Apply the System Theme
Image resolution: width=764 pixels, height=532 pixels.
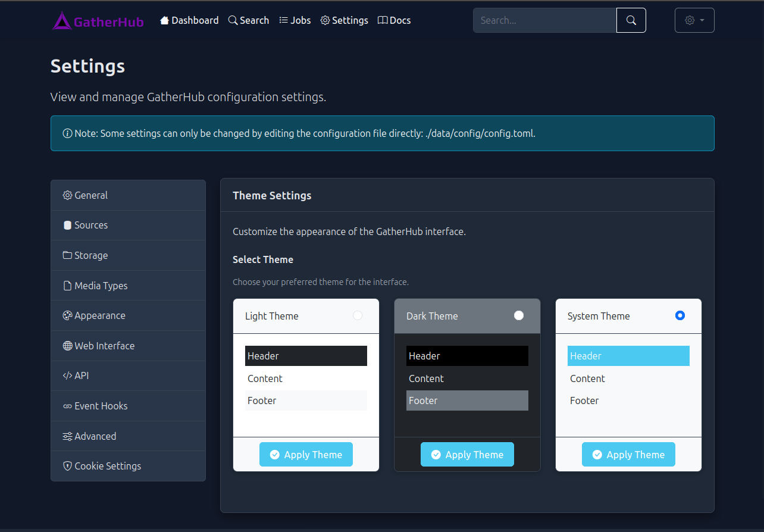tap(628, 454)
